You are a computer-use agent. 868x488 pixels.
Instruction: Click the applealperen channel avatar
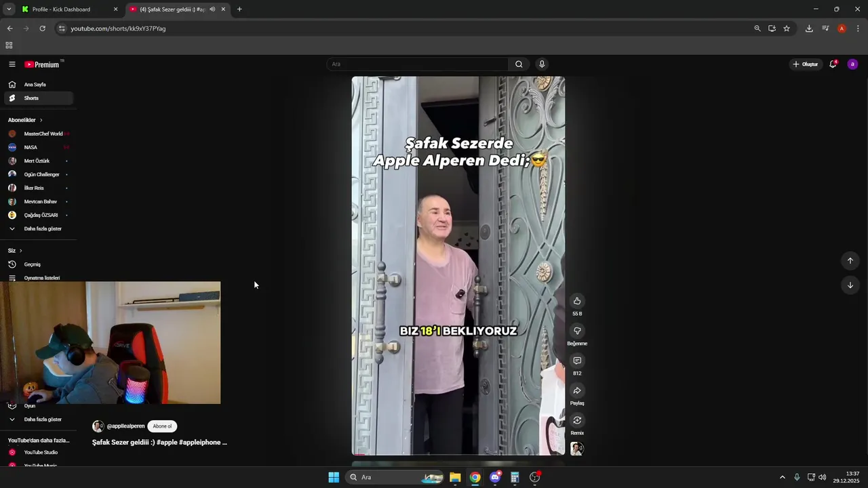click(98, 426)
